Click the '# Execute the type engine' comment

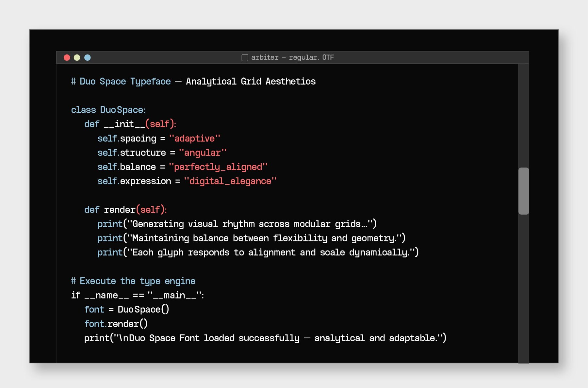[133, 281]
